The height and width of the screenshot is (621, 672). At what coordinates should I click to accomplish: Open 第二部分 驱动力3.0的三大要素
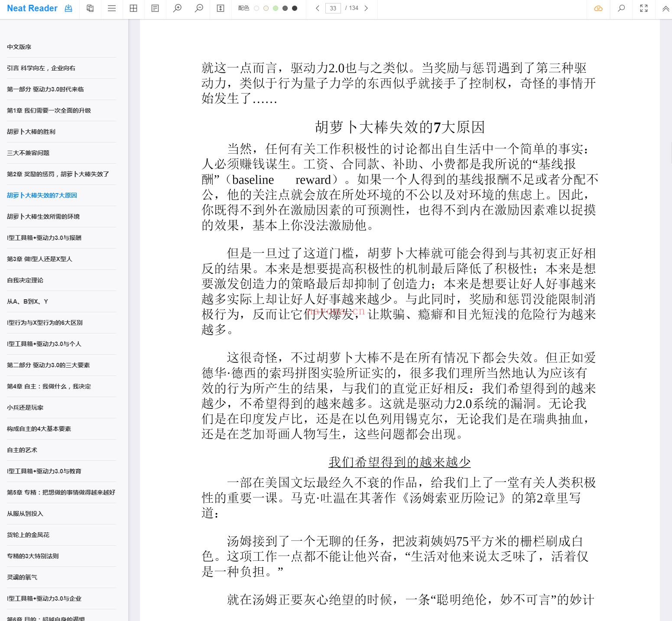pyautogui.click(x=49, y=365)
